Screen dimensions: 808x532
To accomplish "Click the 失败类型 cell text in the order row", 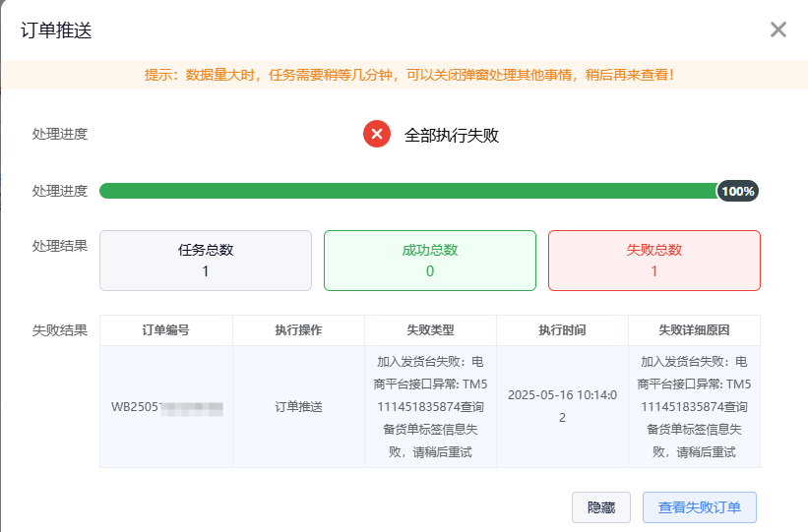I will click(430, 407).
